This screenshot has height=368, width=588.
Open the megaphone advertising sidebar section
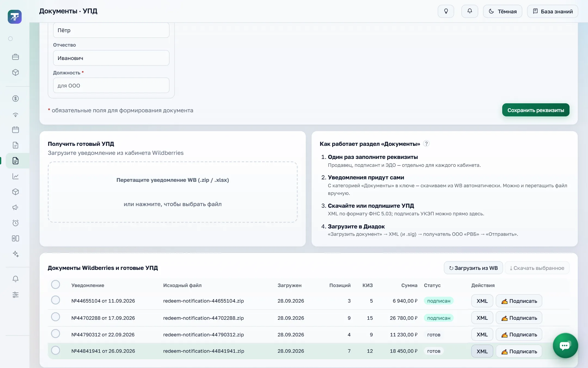coord(16,207)
